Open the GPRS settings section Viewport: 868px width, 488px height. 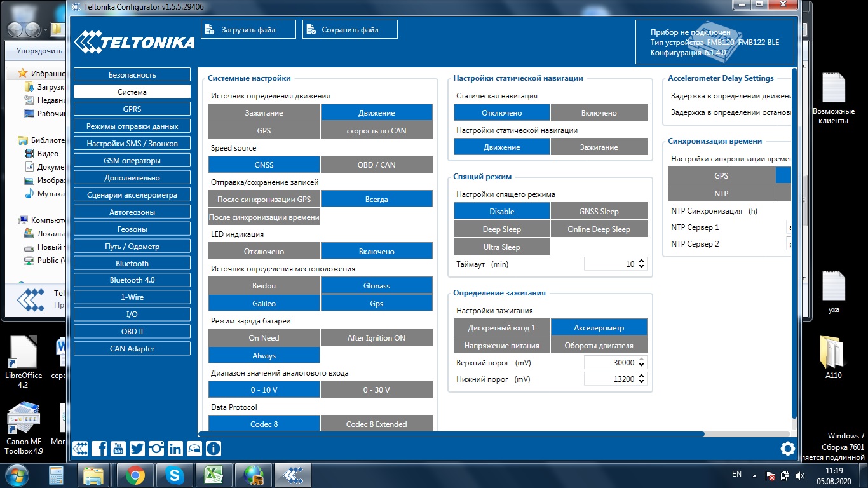(x=132, y=109)
